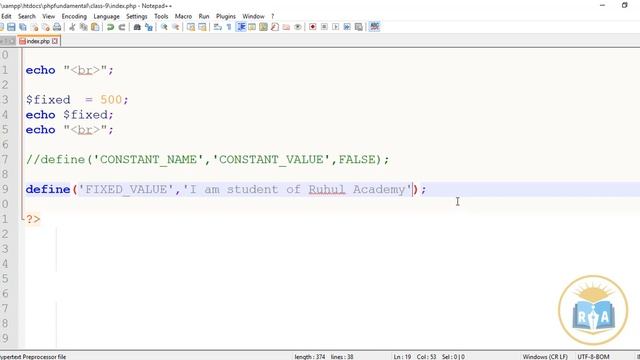This screenshot has width=640, height=360.
Task: Toggle synchronize vertical scrolling icon
Action: (x=191, y=27)
